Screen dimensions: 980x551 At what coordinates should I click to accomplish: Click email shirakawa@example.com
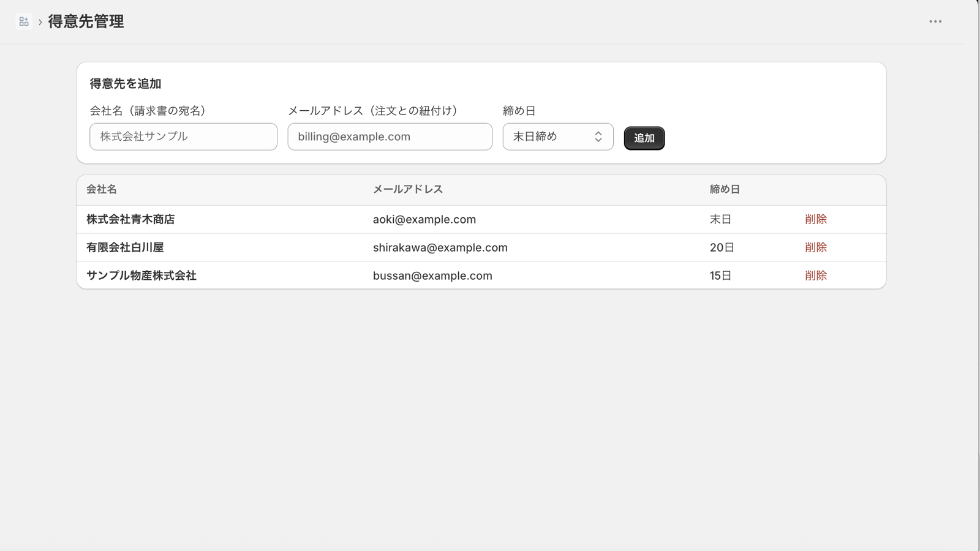440,247
